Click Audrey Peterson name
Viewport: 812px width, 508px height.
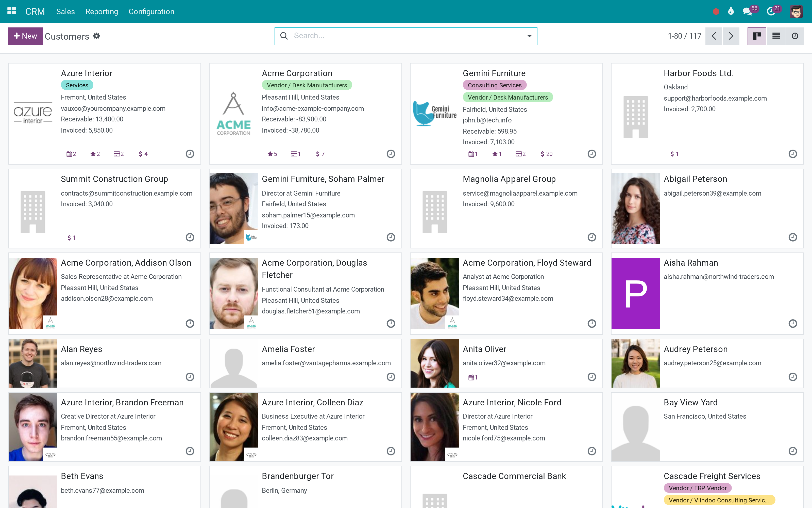tap(696, 349)
